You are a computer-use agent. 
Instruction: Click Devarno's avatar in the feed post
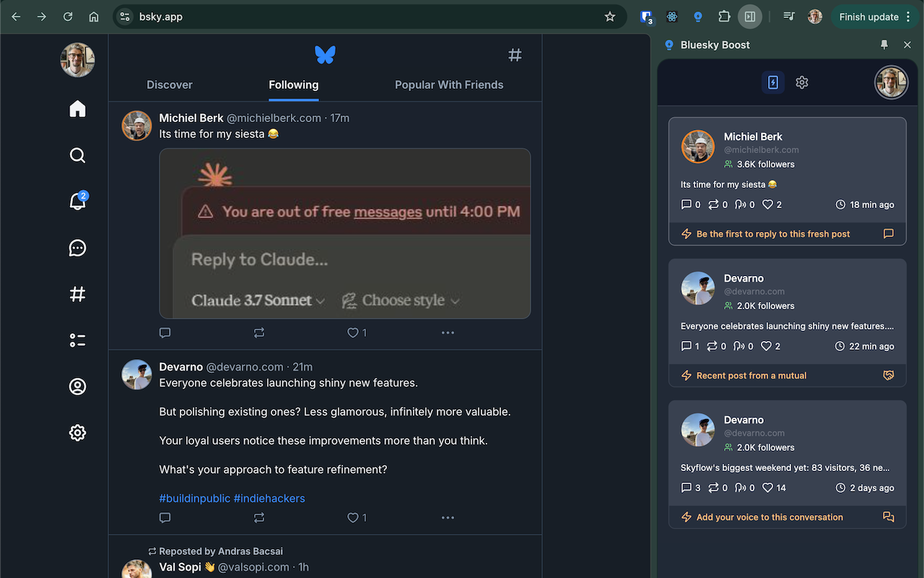136,374
